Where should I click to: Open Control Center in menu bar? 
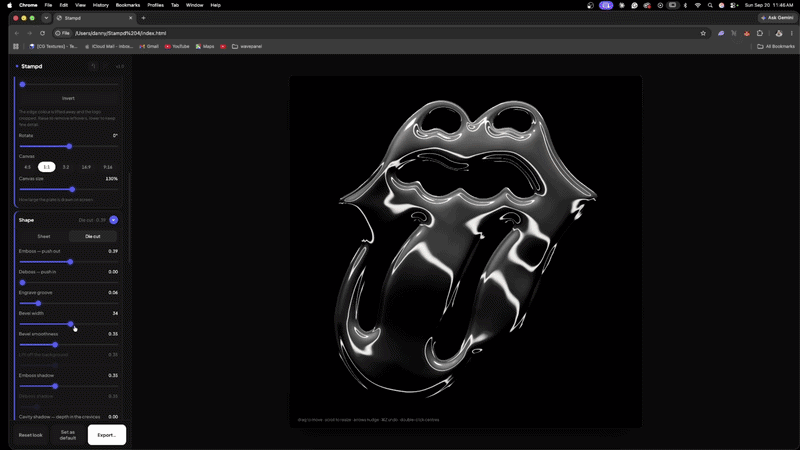(734, 5)
